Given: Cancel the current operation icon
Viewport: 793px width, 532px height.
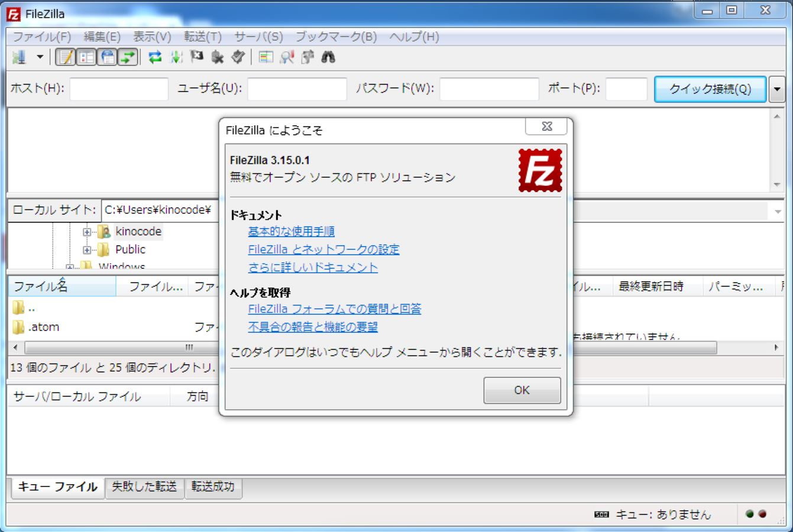Looking at the screenshot, I should pyautogui.click(x=197, y=57).
